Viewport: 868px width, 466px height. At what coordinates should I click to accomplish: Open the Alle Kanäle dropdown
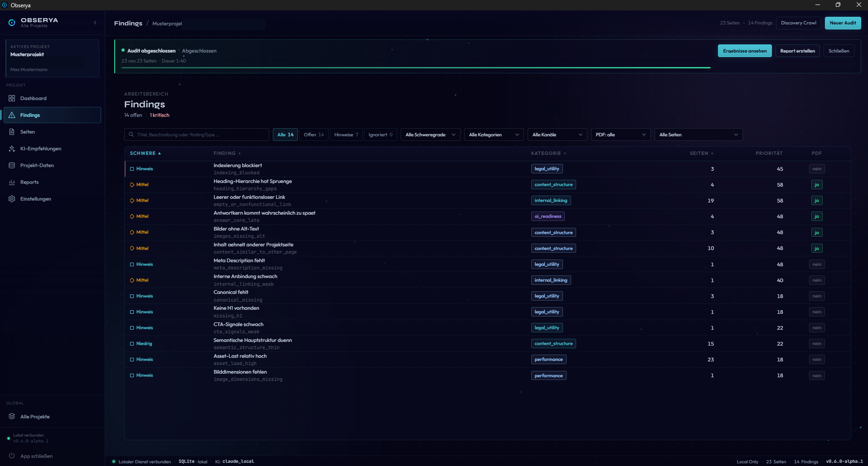click(x=558, y=135)
